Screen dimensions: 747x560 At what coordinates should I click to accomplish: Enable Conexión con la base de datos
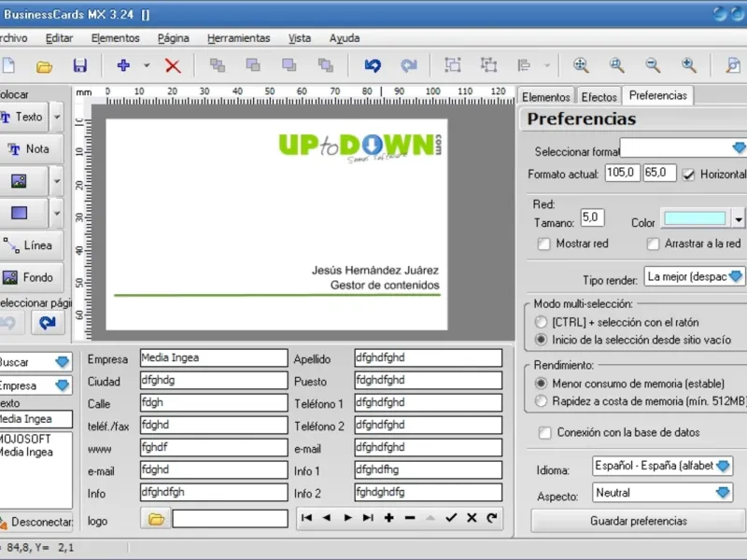[544, 433]
